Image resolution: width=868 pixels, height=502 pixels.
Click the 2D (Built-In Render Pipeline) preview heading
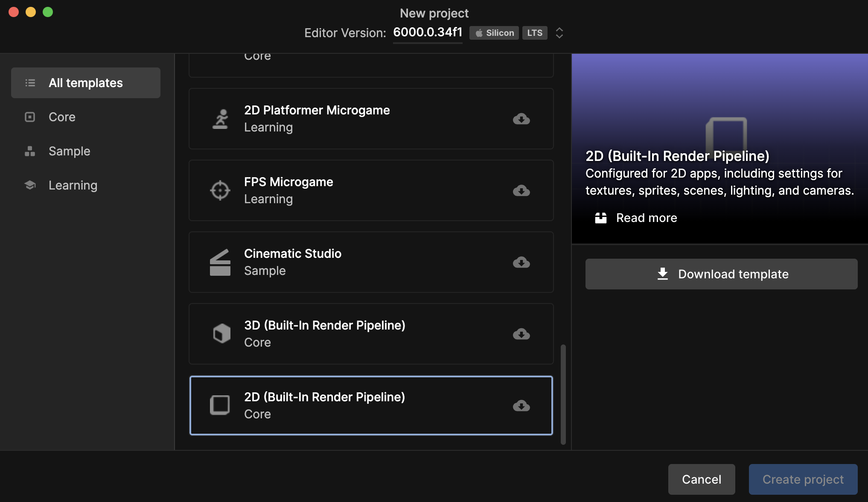pyautogui.click(x=677, y=156)
